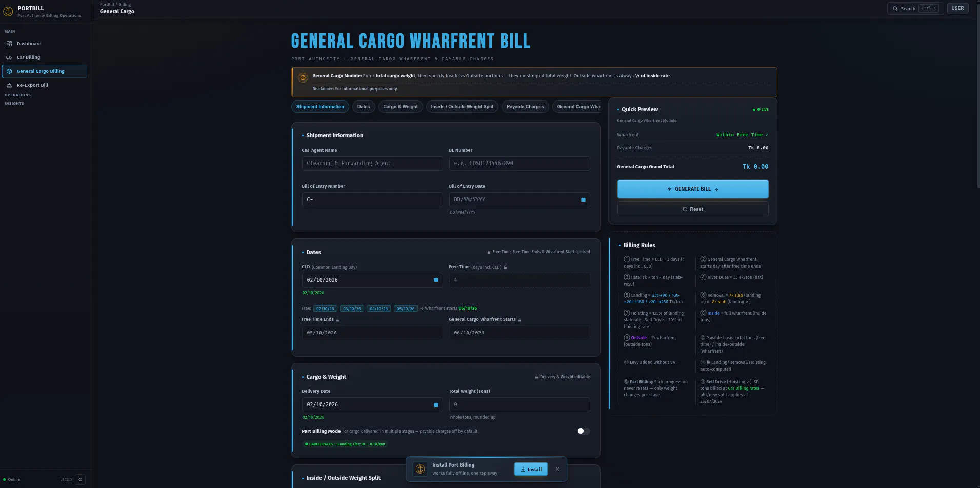980x488 pixels.
Task: Expand the OPERATIONS sidebar section
Action: click(17, 95)
